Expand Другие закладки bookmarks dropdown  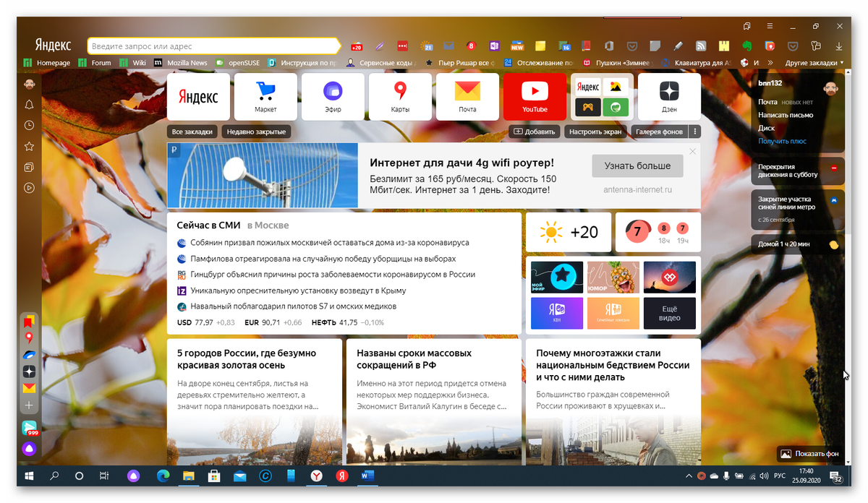coord(814,63)
